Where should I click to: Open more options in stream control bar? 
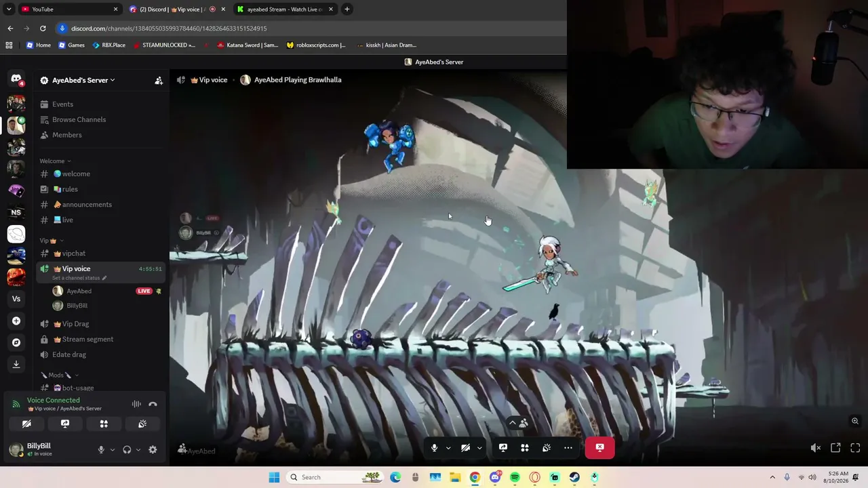(x=568, y=448)
